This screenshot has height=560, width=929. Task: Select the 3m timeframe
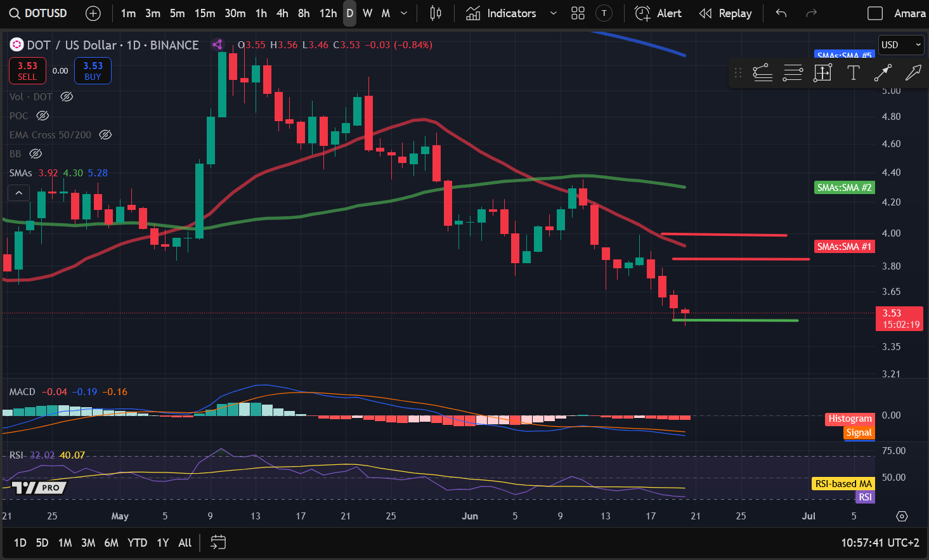[152, 13]
